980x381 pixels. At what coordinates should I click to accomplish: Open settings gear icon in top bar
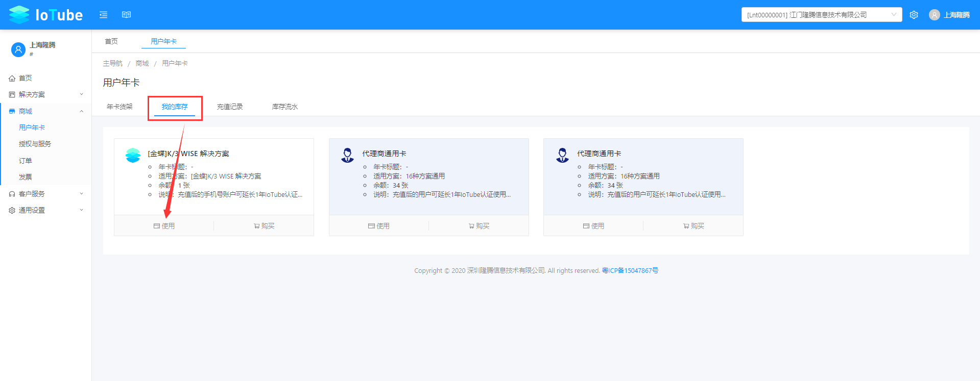click(x=914, y=15)
